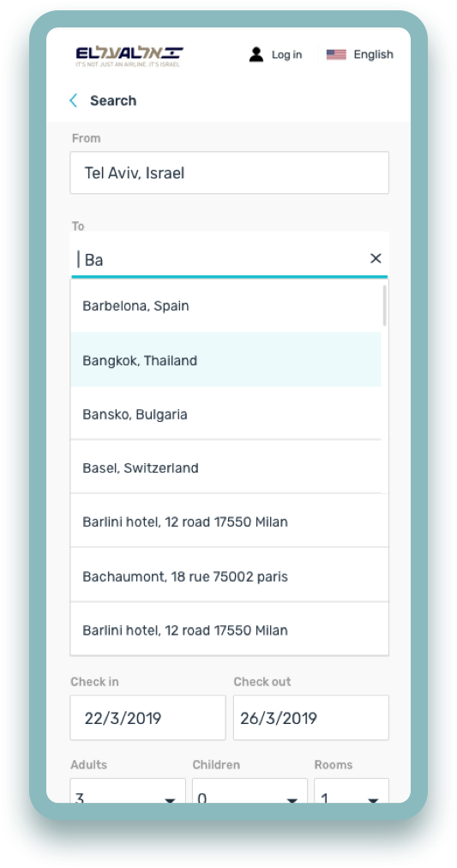Image resolution: width=457 pixels, height=868 pixels.
Task: Click the user profile icon
Action: (256, 54)
